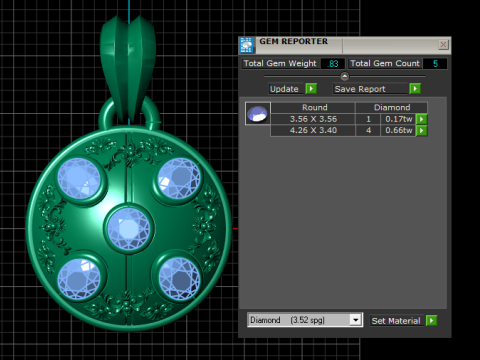Click the GEM REPORTER title bar text
The width and height of the screenshot is (480, 360).
(x=294, y=41)
